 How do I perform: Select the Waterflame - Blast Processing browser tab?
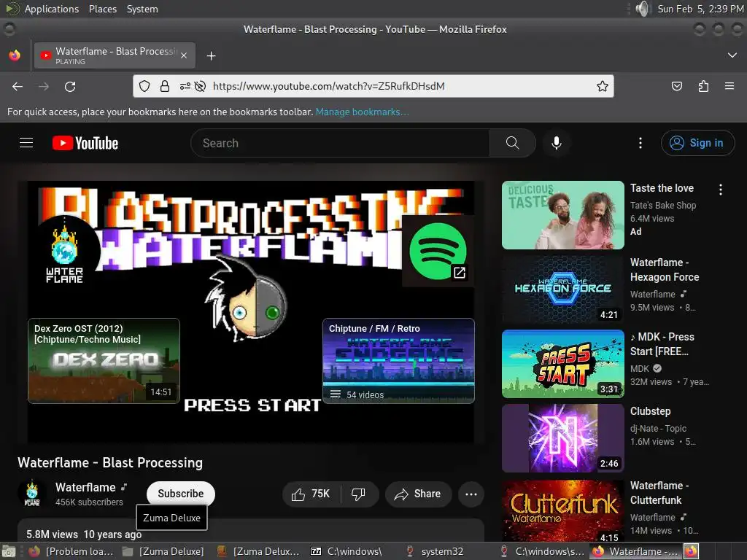(115, 55)
